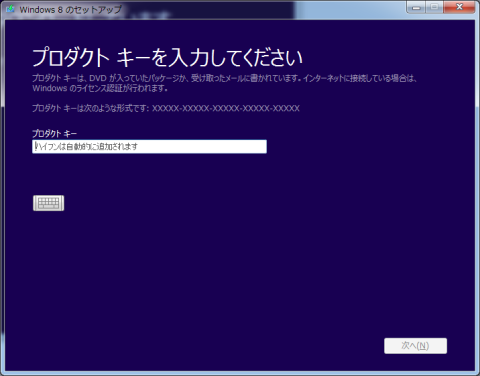Open the on-screen keyboard icon
This screenshot has width=480, height=376.
[49, 203]
